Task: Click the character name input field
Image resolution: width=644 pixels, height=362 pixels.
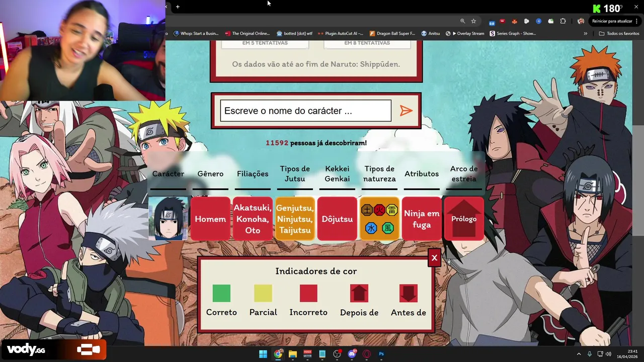Action: point(305,111)
